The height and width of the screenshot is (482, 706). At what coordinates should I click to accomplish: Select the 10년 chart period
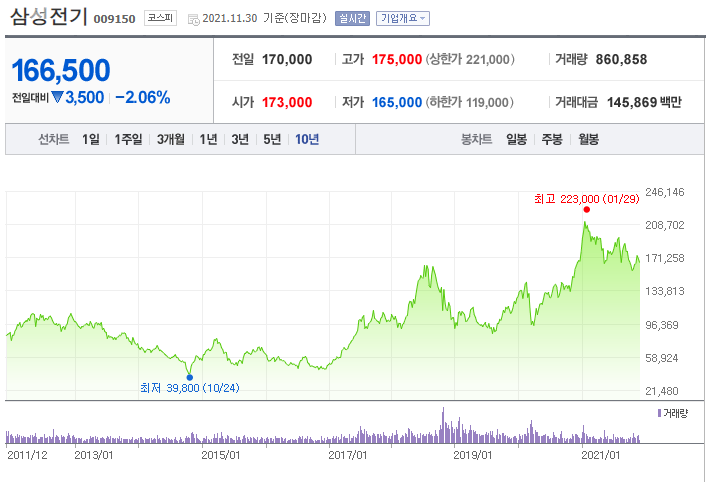(307, 139)
